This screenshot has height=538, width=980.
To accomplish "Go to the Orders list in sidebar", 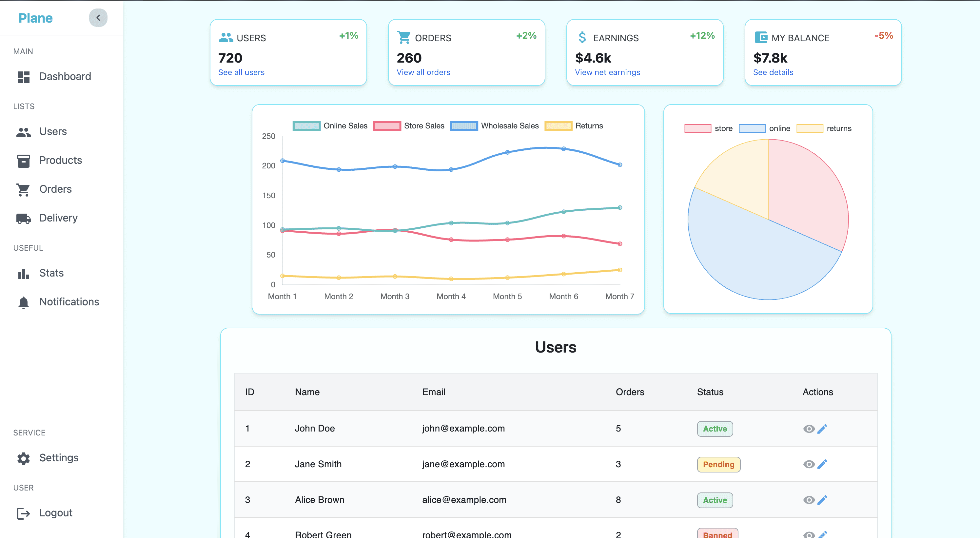I will point(55,189).
